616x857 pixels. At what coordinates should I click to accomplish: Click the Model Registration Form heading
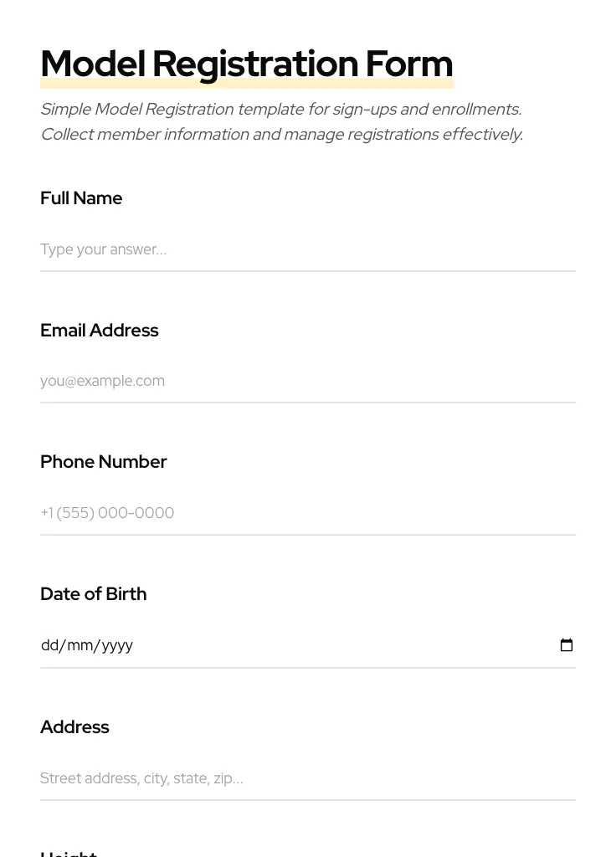click(x=246, y=64)
